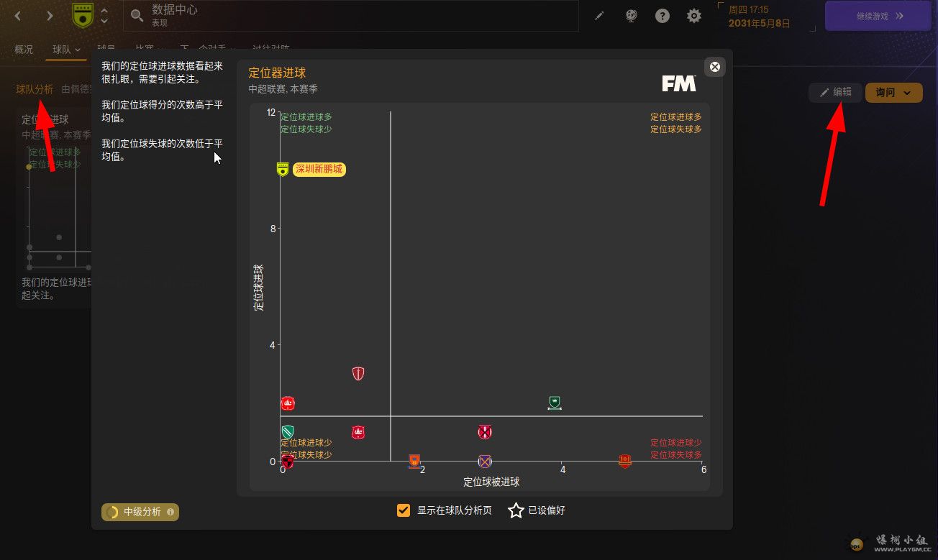Screen dimensions: 938x560
Task: Click the magnifier search icon
Action: (137, 16)
